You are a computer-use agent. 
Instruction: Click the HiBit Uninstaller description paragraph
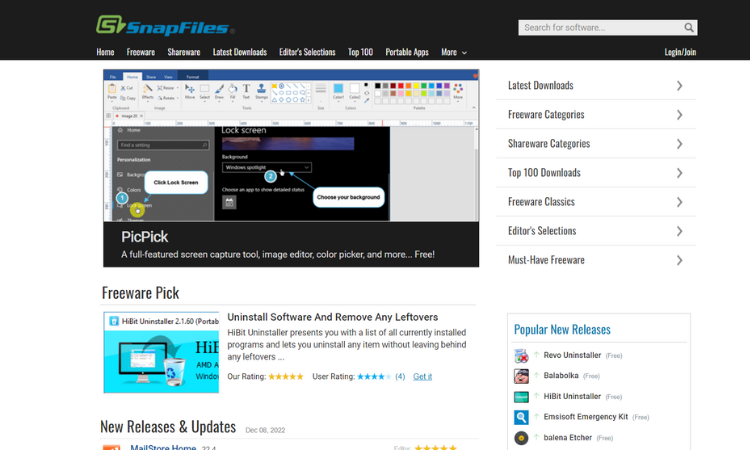point(346,345)
